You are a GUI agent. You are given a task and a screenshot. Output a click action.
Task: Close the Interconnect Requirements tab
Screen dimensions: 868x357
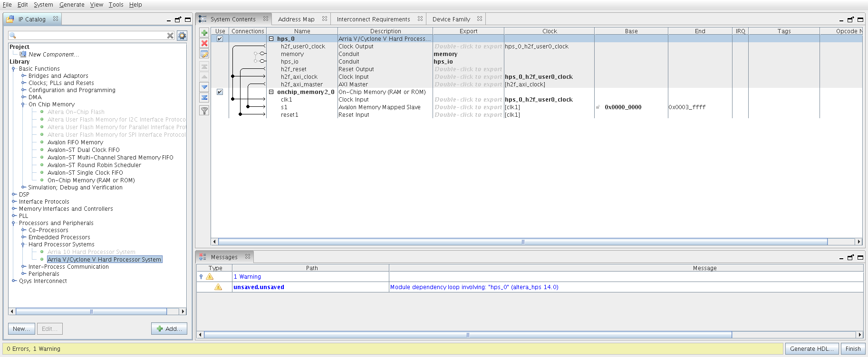pos(420,19)
